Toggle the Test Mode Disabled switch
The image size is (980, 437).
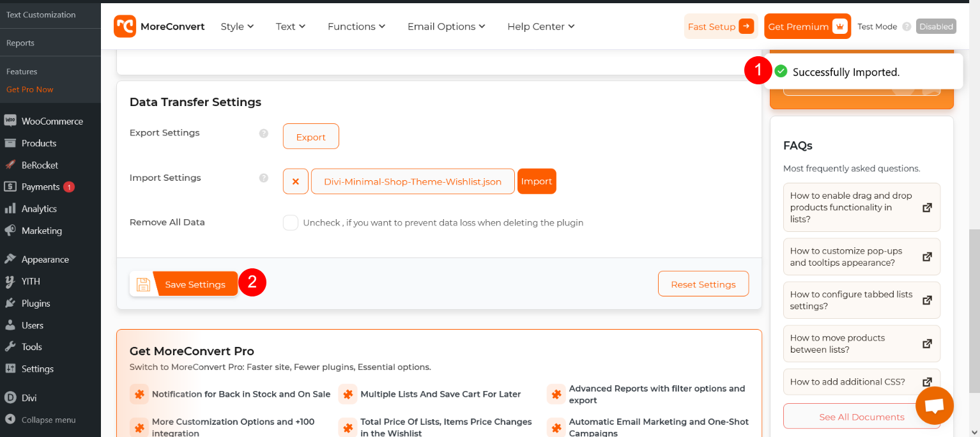(936, 26)
